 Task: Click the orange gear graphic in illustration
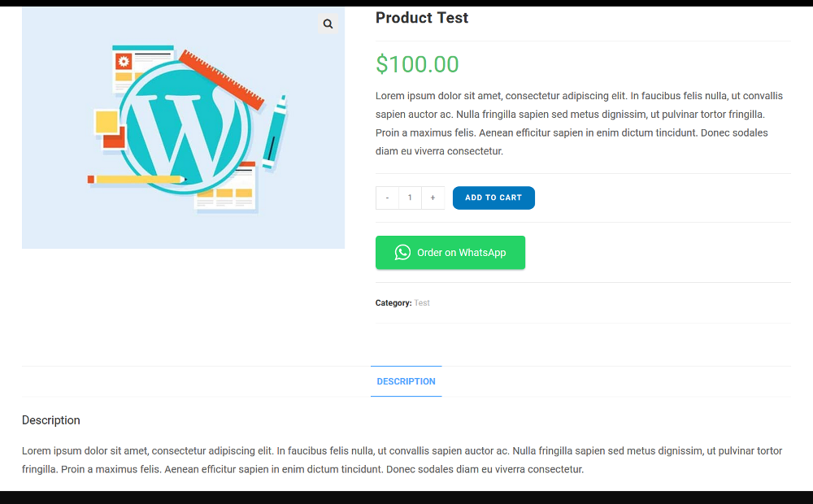pyautogui.click(x=124, y=61)
